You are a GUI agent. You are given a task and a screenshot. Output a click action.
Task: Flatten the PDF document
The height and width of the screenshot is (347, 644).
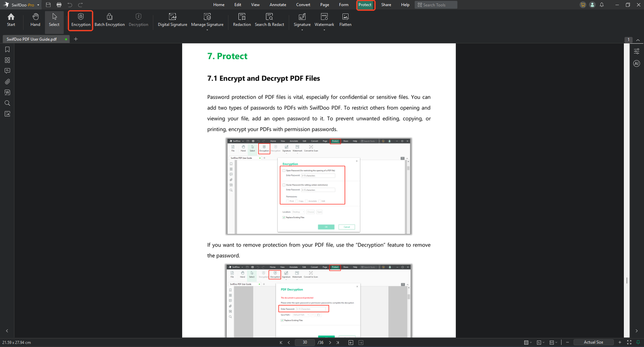[345, 20]
